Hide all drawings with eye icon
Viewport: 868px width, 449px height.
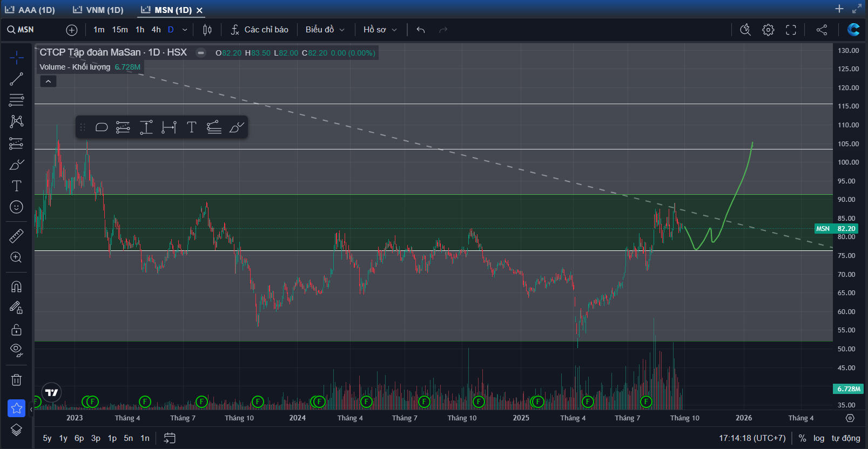[16, 350]
